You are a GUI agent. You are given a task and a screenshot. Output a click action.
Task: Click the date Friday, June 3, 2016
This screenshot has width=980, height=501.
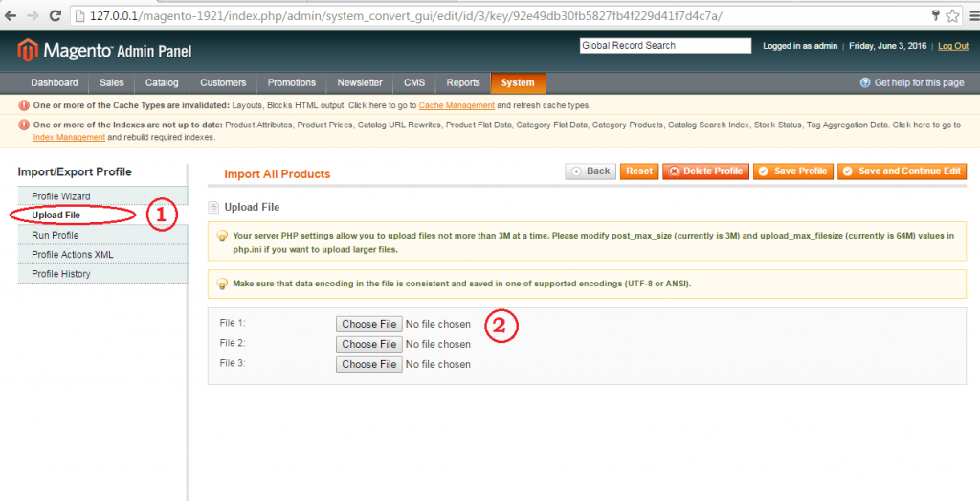pos(887,46)
